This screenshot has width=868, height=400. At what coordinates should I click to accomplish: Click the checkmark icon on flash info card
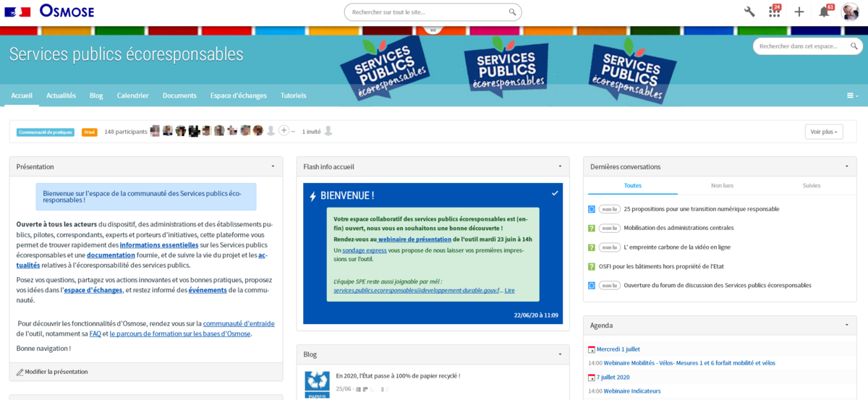[x=555, y=193]
